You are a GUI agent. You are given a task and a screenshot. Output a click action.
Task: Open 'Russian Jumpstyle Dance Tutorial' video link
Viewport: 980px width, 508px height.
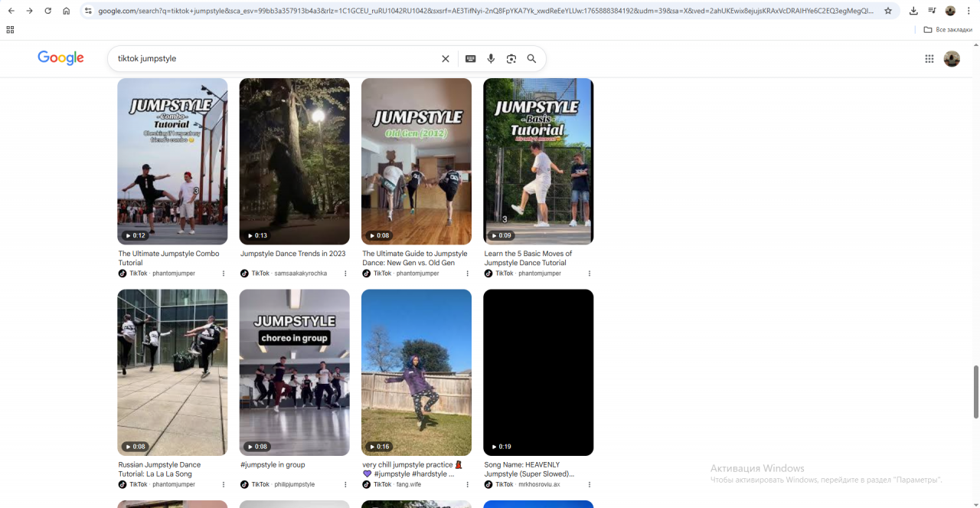159,469
